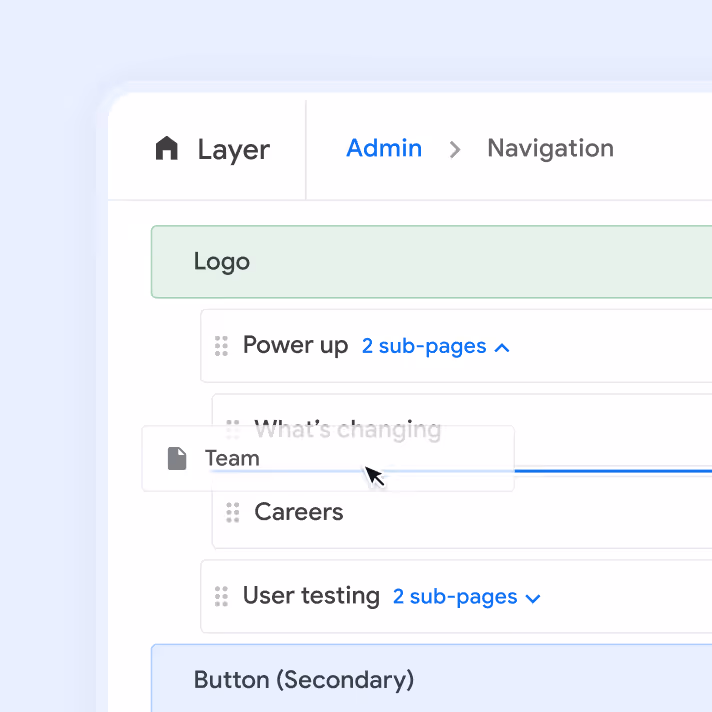This screenshot has height=712, width=712.
Task: Click the drag handle for Careers
Action: 232,513
